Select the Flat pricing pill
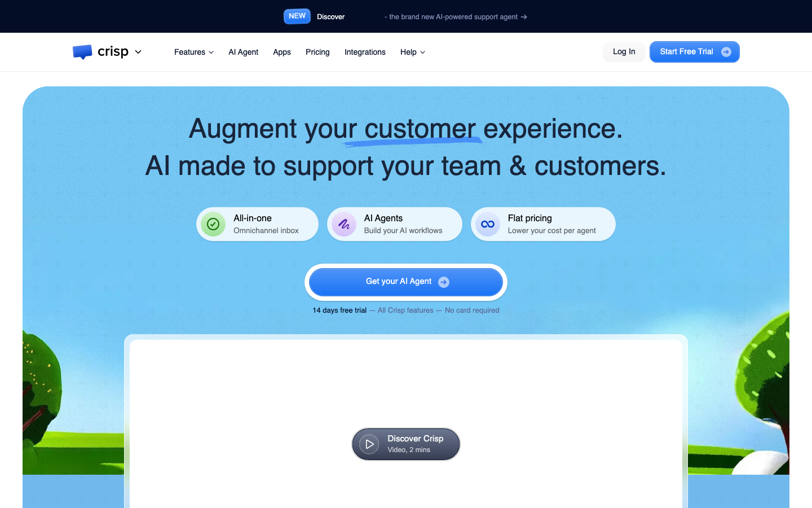The image size is (812, 508). [x=543, y=224]
